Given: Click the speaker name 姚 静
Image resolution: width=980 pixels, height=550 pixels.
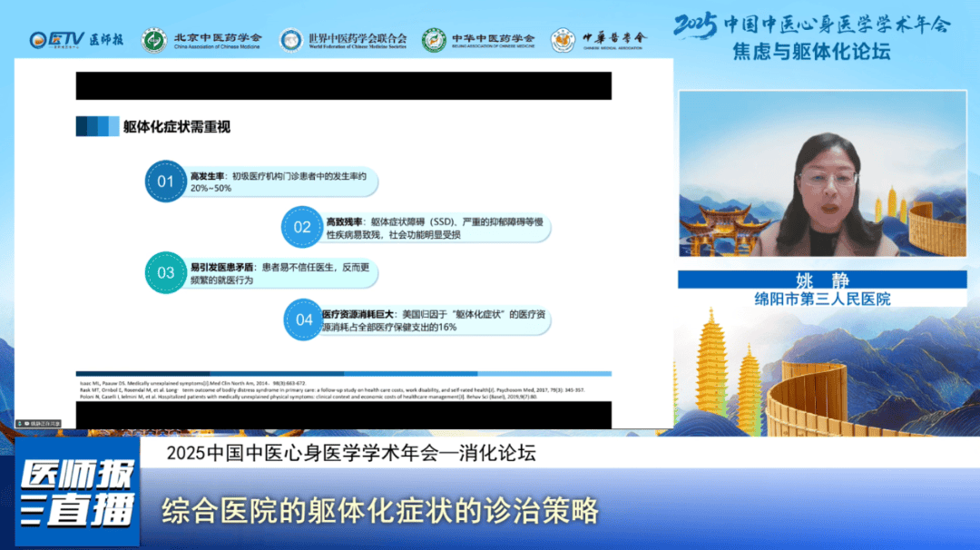Looking at the screenshot, I should pyautogui.click(x=822, y=280).
